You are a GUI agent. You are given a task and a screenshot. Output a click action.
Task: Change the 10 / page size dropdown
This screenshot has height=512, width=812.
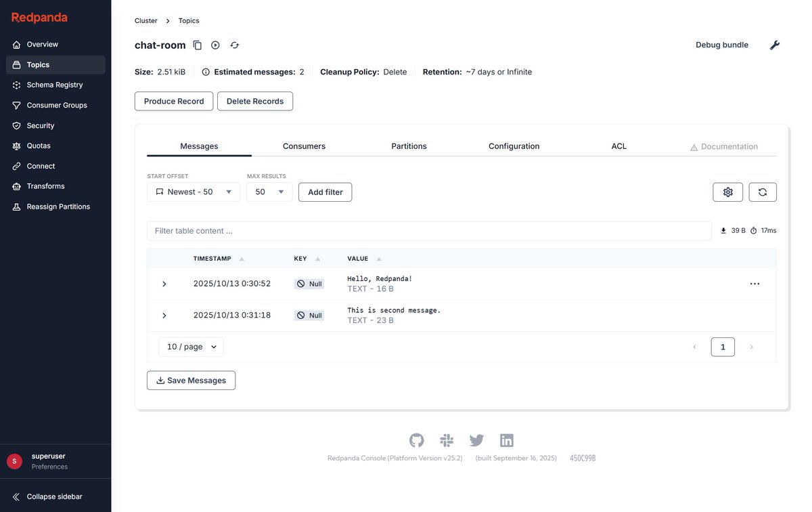[191, 347]
